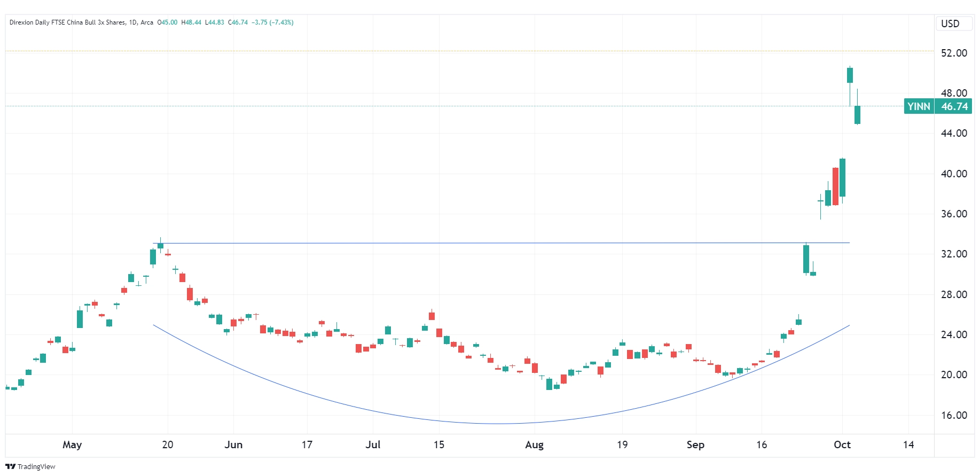Click the Sep date label
The height and width of the screenshot is (476, 980).
coord(695,444)
